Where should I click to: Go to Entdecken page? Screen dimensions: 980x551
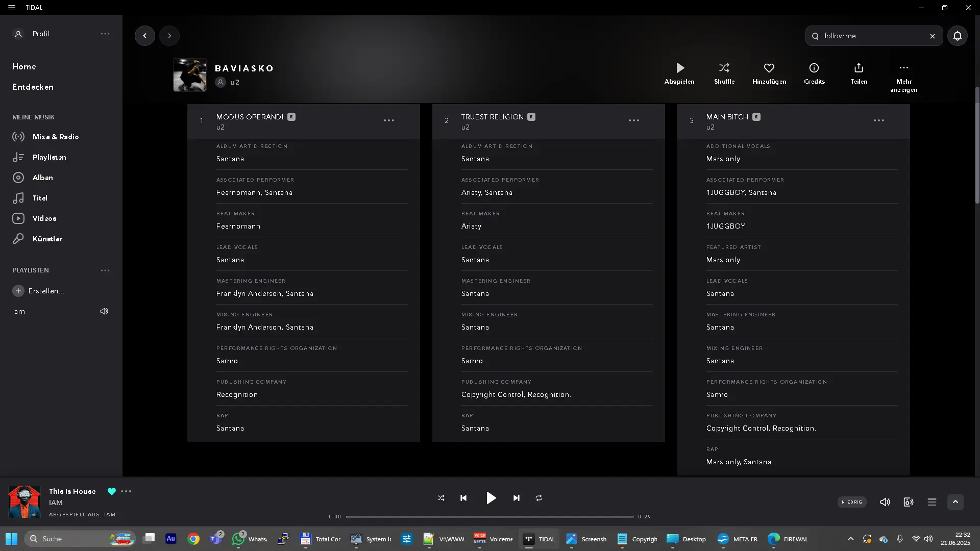click(33, 87)
